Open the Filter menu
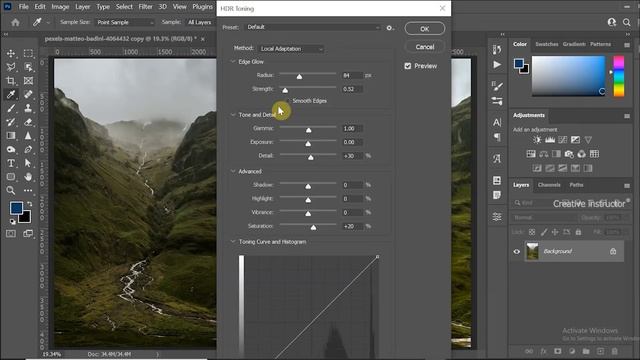Viewport: 640px width, 360px height. (x=145, y=7)
